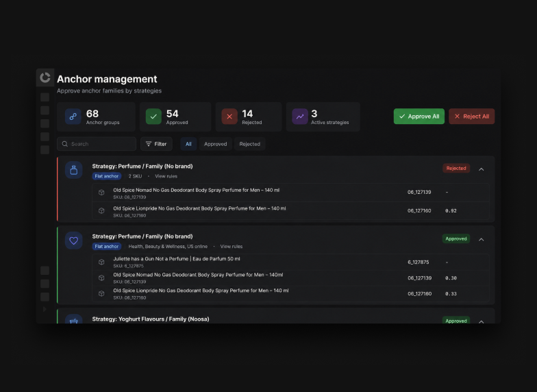Click box icon beside Old Spice Lionpride 0.92 row
The width and height of the screenshot is (537, 392).
click(101, 211)
